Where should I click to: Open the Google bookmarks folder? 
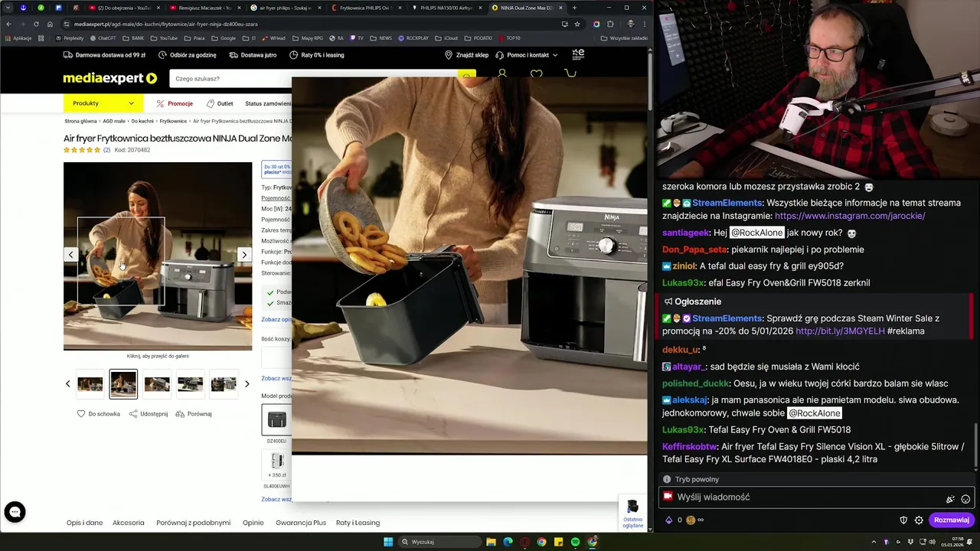pyautogui.click(x=224, y=37)
